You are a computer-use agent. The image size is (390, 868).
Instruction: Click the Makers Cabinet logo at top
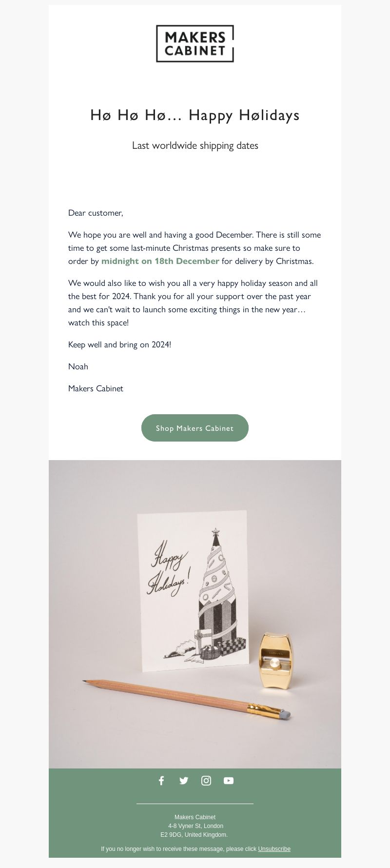coord(195,43)
